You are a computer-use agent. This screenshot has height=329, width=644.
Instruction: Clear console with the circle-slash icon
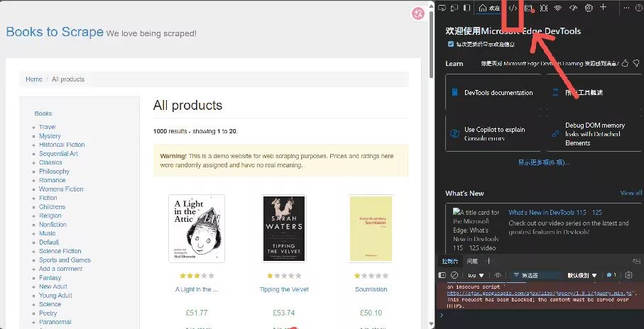click(454, 275)
